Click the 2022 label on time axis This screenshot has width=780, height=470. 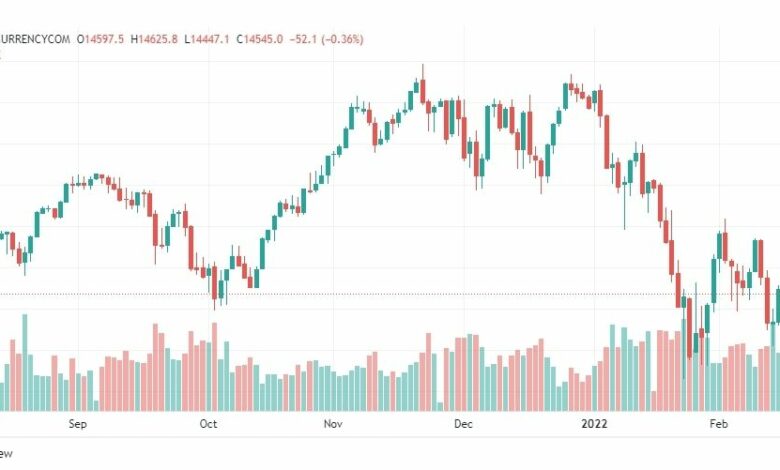pyautogui.click(x=594, y=424)
